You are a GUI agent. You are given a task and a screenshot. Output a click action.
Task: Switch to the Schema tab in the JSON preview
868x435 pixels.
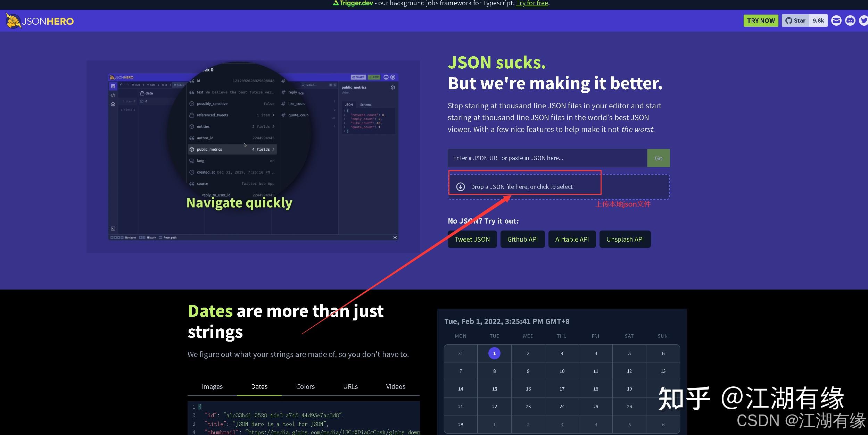365,104
